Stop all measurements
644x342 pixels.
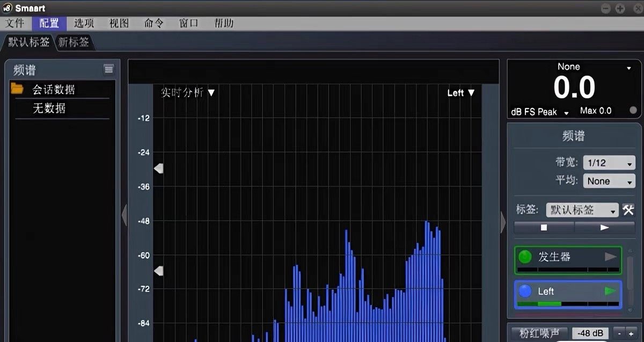click(544, 227)
